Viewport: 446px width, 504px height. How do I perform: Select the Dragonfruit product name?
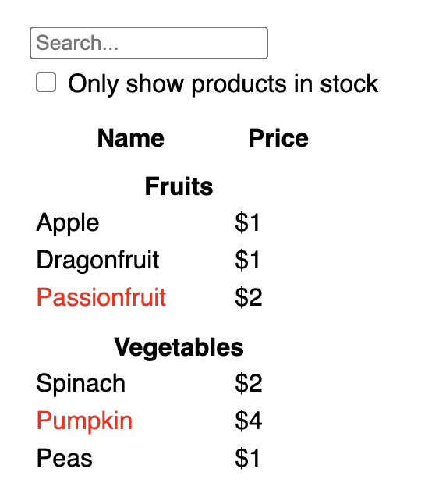point(97,260)
